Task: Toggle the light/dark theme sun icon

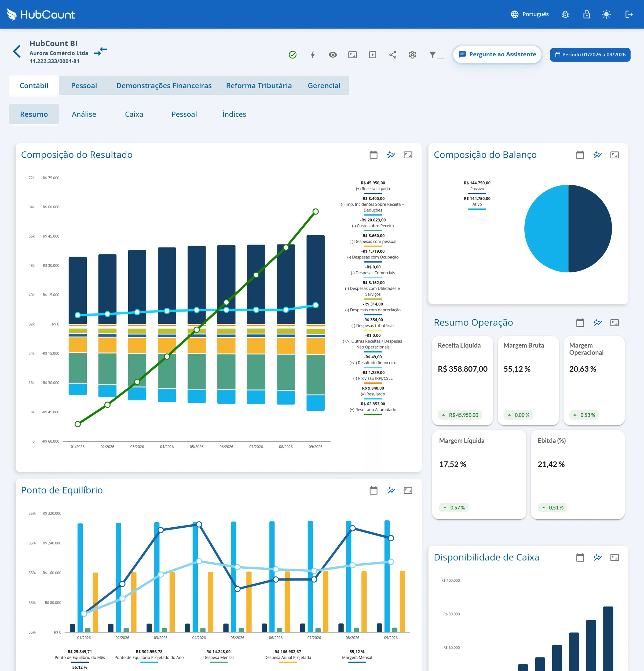Action: (x=606, y=14)
